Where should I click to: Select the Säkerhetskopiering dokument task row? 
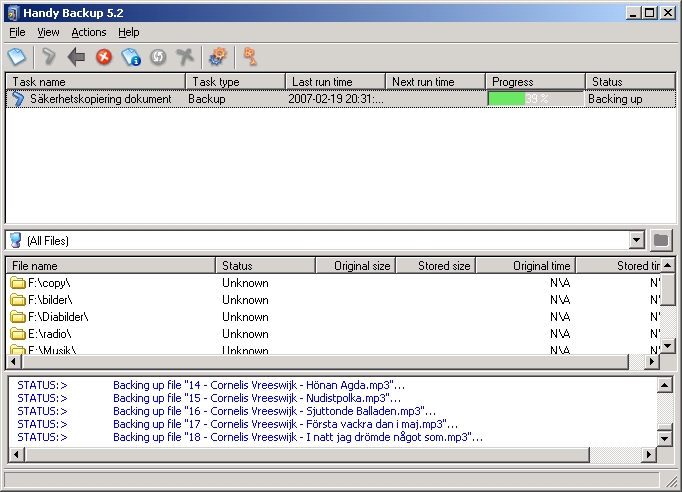pyautogui.click(x=341, y=99)
